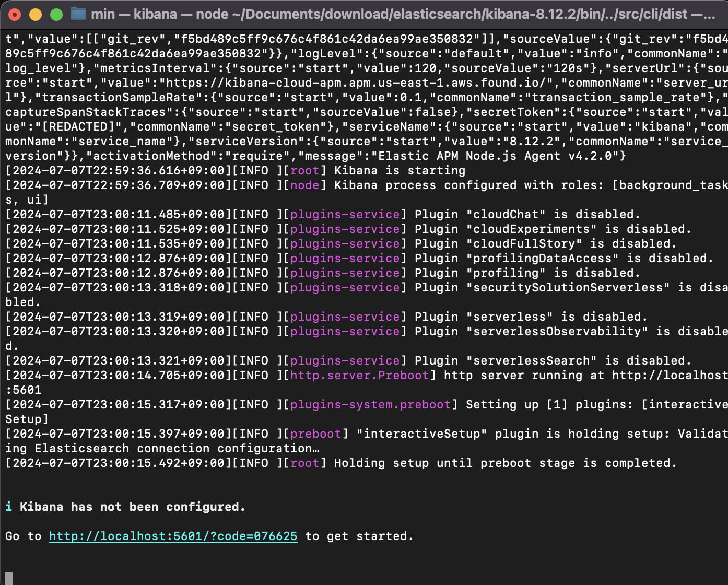Click the ":5601" port text on its own line
This screenshot has width=728, height=585.
pyautogui.click(x=24, y=390)
